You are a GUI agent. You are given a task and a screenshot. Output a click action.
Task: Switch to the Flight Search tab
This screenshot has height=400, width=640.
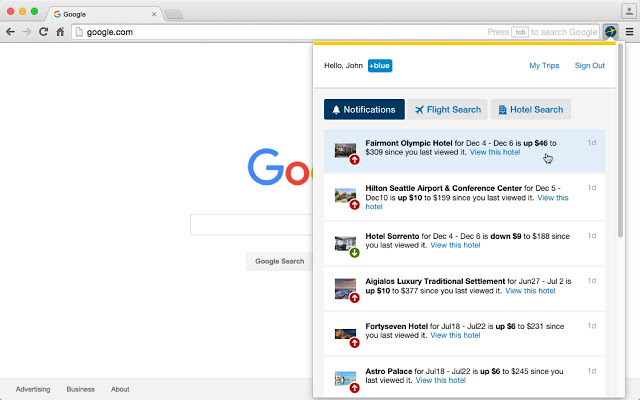click(x=447, y=109)
